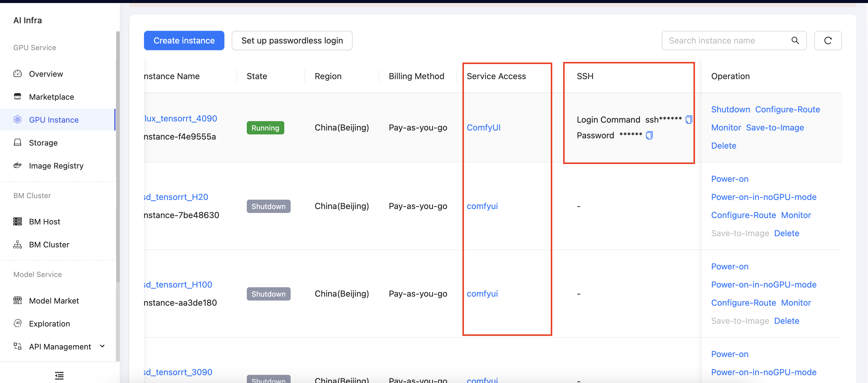Screen dimensions: 868x383
Task: Power-on the sd_tensorrt_3090 instance
Action: pyautogui.click(x=730, y=354)
